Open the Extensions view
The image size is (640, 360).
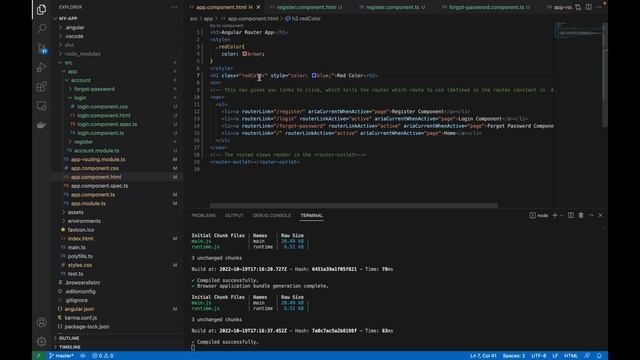click(x=41, y=87)
